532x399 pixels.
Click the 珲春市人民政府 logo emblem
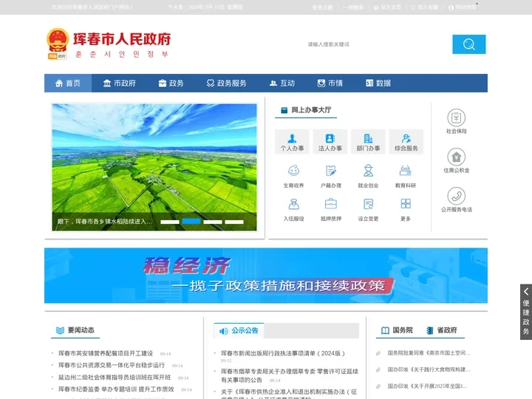58,44
